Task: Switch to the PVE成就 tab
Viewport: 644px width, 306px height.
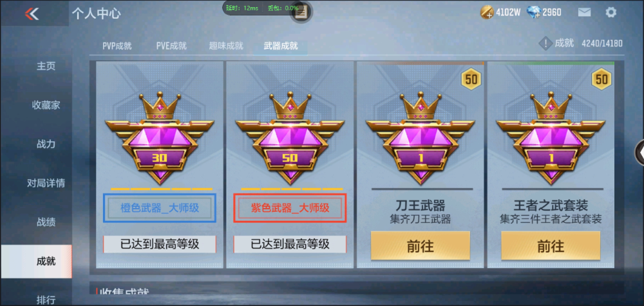Action: point(171,46)
